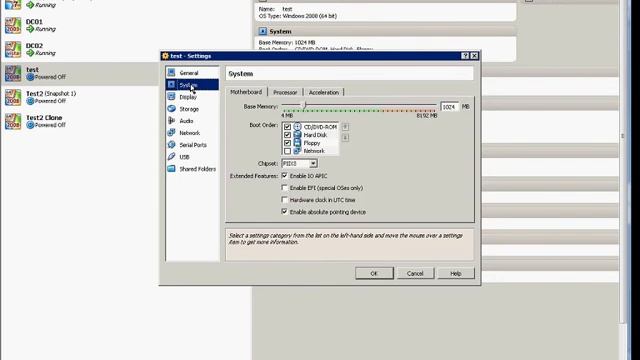
Task: Uncheck the CD/DVD-ROM boot checkbox
Action: [x=287, y=127]
